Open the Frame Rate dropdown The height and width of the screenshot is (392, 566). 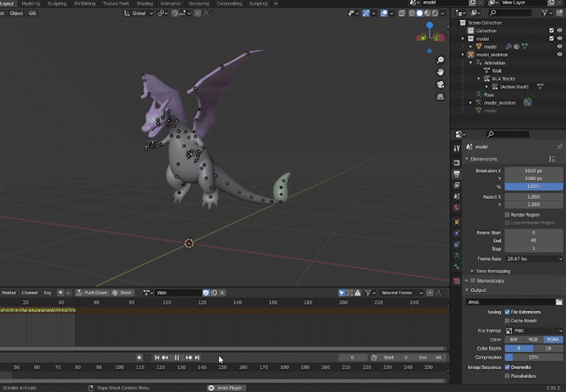(534, 259)
